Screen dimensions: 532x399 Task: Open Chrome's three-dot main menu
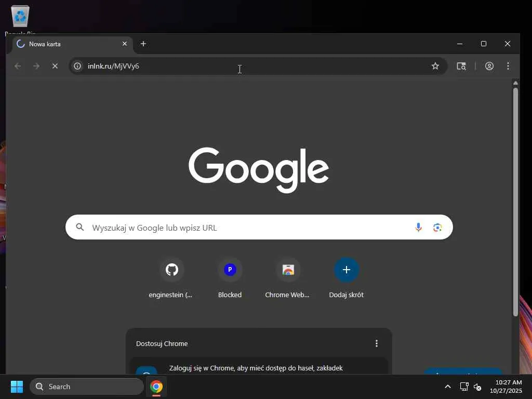508,66
